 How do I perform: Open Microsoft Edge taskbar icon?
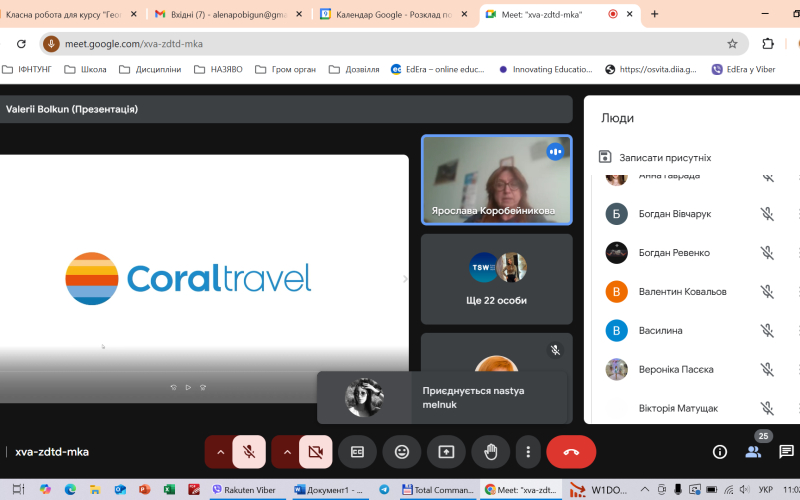coord(70,490)
